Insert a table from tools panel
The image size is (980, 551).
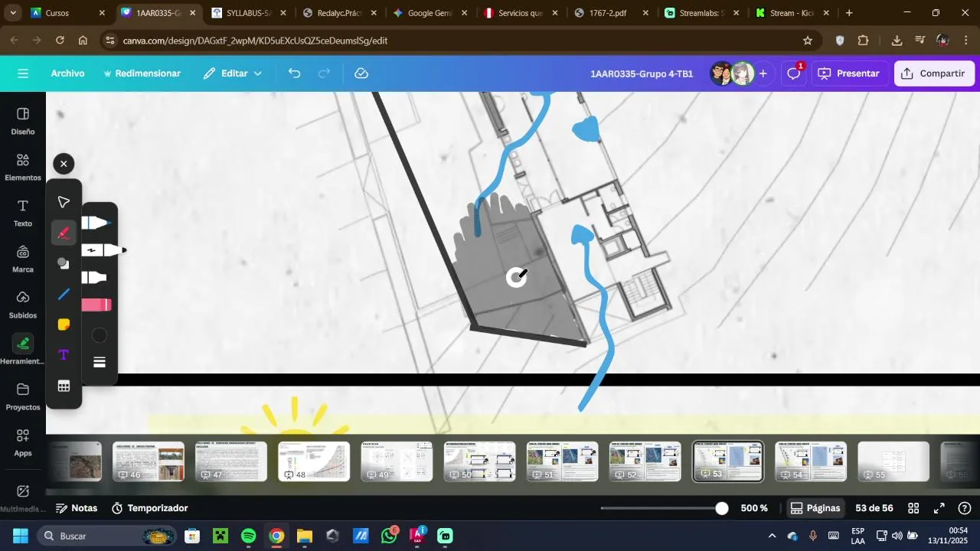click(64, 386)
